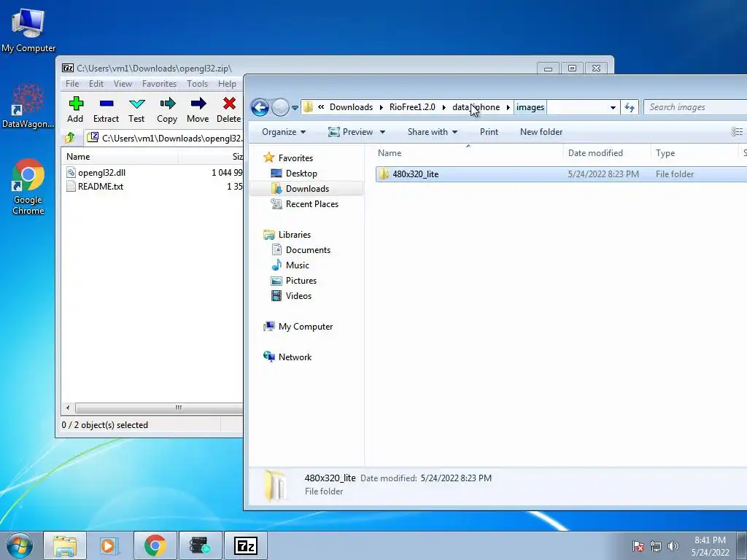This screenshot has width=747, height=560.
Task: Sort by Type column header
Action: pos(694,153)
